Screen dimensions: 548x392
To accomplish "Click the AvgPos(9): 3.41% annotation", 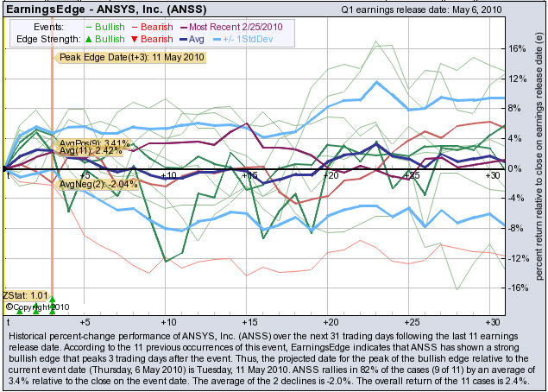I will (94, 142).
